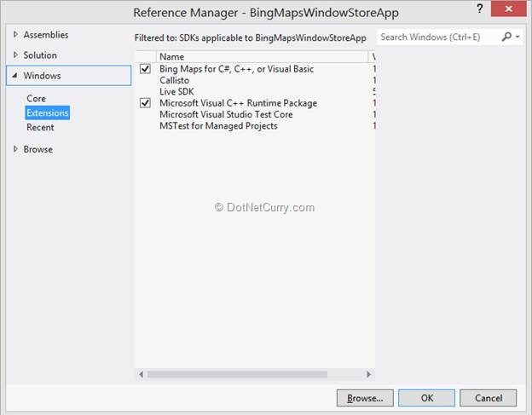Image resolution: width=532 pixels, height=415 pixels.
Task: Click the horizontal scrollbar thumb
Action: 237,374
